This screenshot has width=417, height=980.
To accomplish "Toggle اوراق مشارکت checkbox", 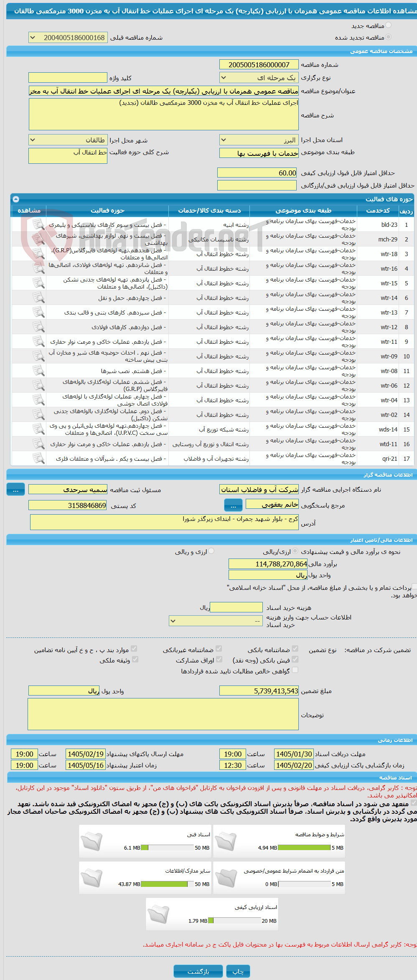I will tap(219, 660).
